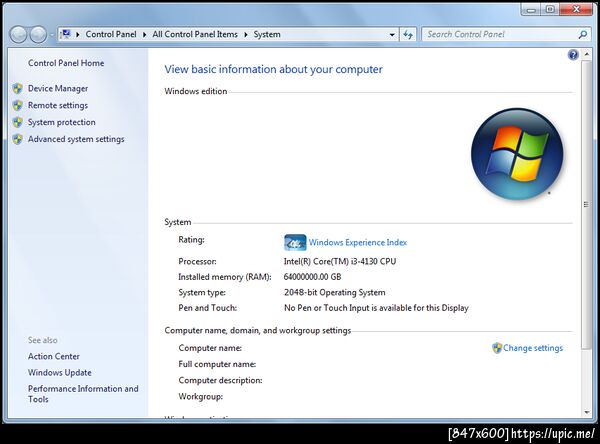Open the Windows Experience Index link

358,243
